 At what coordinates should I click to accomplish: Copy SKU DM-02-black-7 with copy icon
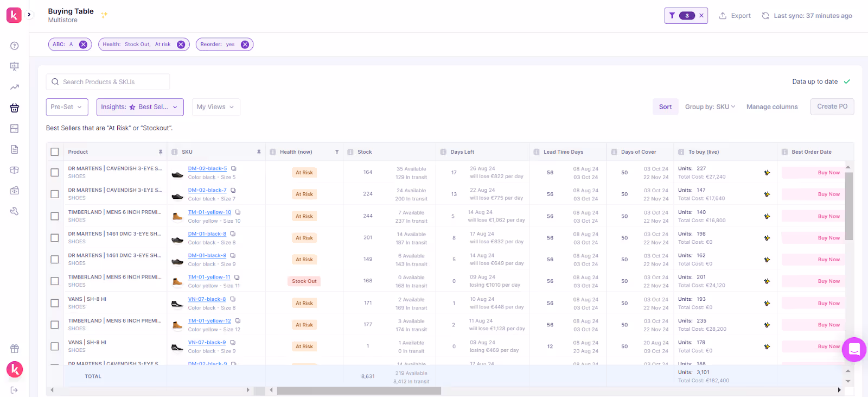[233, 191]
